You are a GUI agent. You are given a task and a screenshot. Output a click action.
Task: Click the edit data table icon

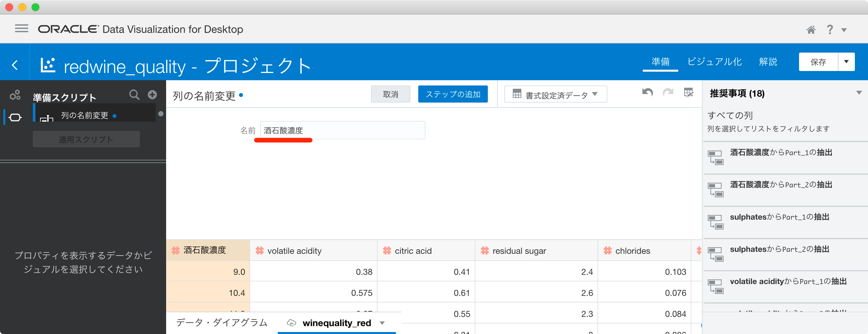(x=688, y=92)
